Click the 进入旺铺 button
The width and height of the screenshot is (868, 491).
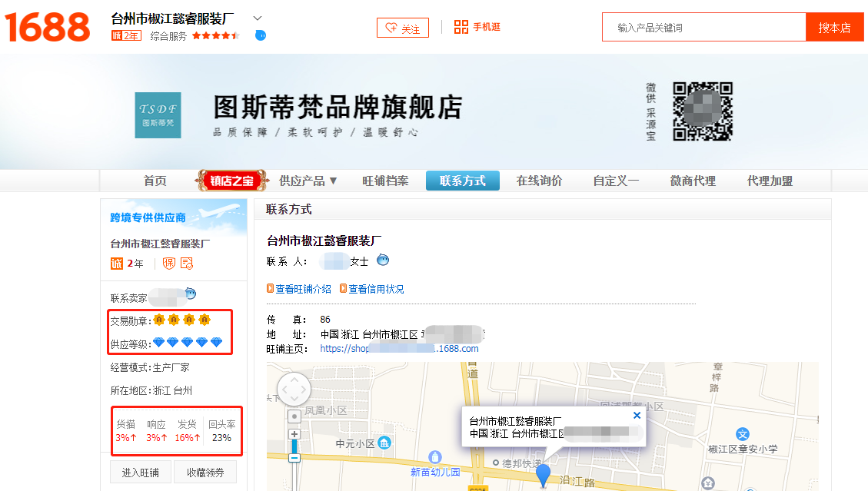141,473
